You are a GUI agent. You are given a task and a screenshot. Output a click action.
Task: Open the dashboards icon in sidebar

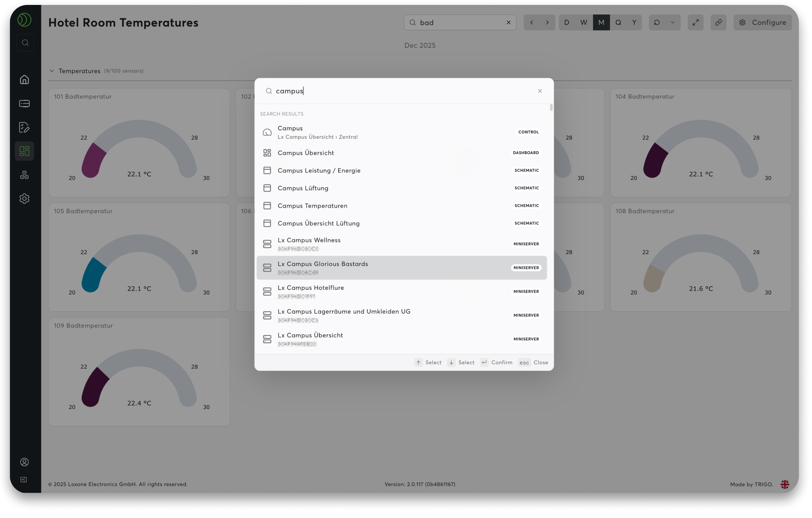(24, 151)
